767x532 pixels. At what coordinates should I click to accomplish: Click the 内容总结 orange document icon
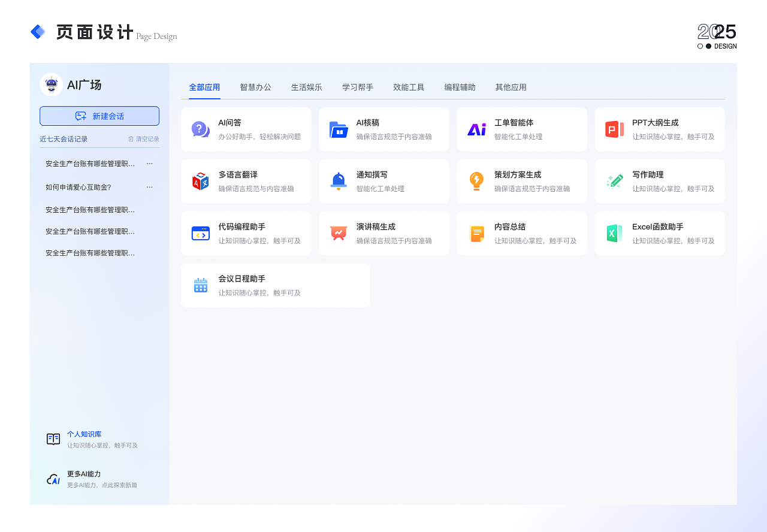476,234
